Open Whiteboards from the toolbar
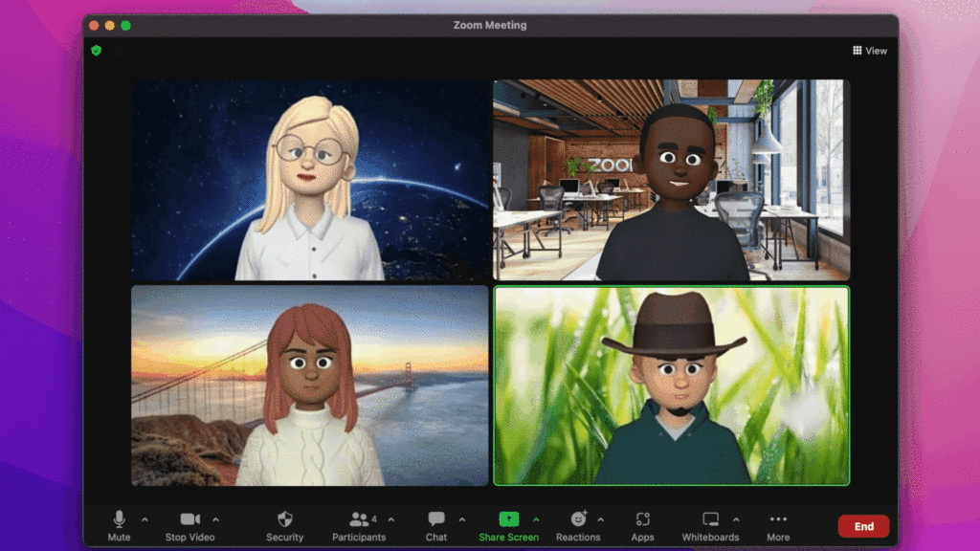The height and width of the screenshot is (551, 980). coord(710,519)
